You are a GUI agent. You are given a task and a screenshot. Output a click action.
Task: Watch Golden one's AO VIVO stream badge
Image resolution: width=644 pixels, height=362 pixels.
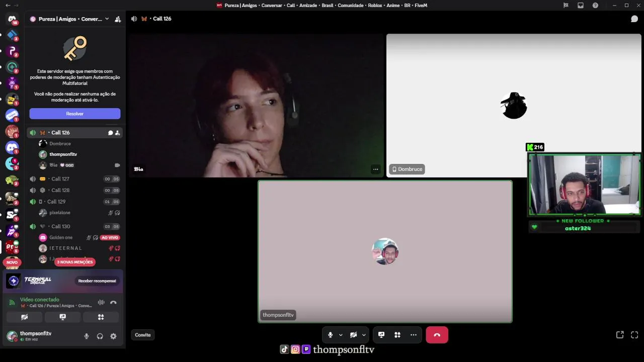110,237
